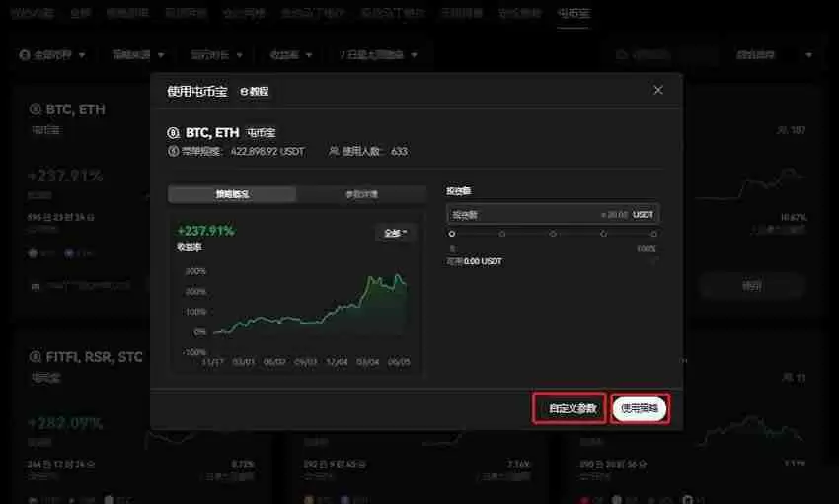
Task: Click the 自定义参数 button
Action: (x=572, y=408)
